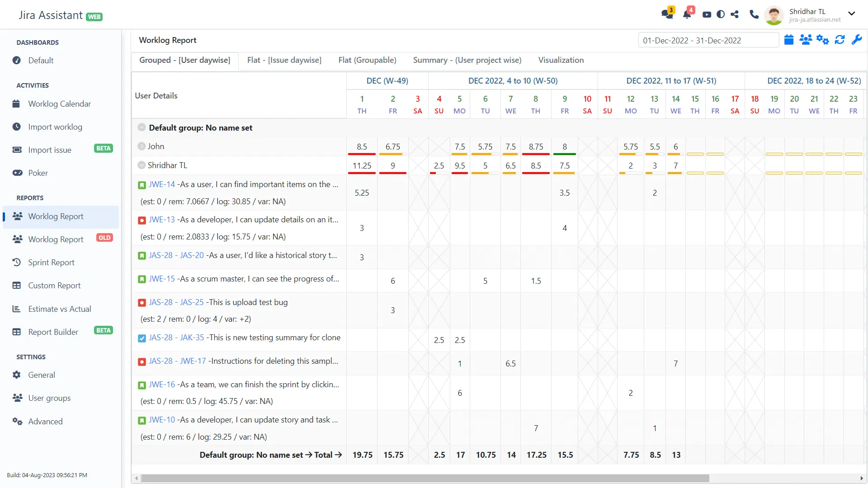Screen dimensions: 868x488
Task: Open Sprint Report in sidebar
Action: coord(51,263)
